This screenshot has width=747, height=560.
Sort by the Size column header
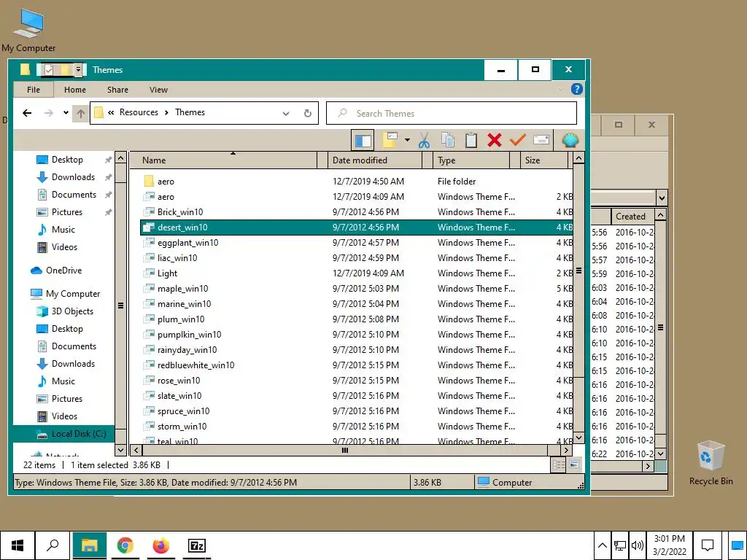click(544, 160)
